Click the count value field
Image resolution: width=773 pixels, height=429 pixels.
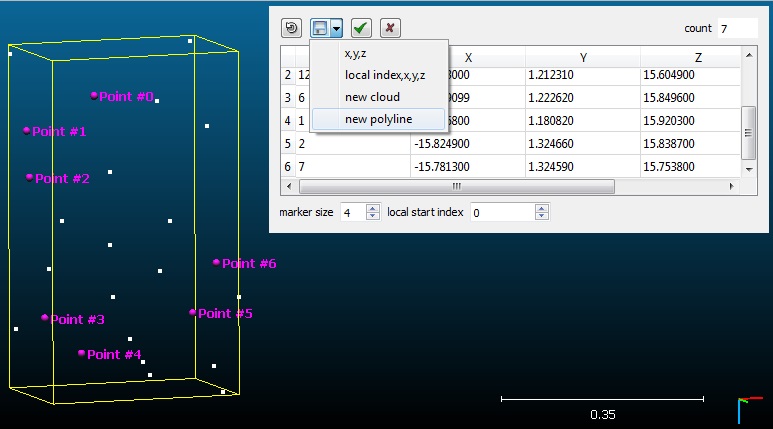(738, 29)
